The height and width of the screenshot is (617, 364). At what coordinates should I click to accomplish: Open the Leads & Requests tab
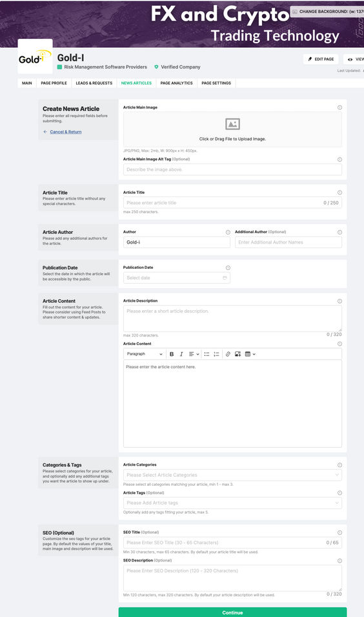tap(94, 83)
